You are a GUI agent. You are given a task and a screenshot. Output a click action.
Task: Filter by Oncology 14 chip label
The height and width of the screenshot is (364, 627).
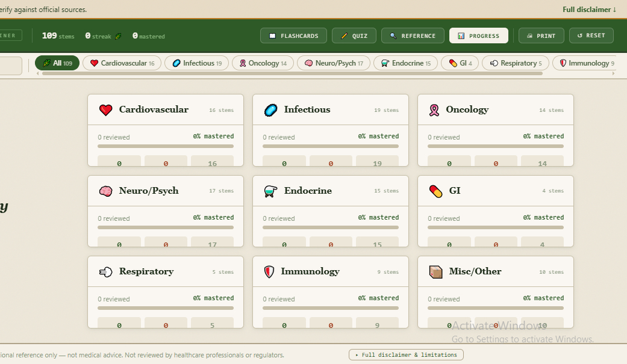point(267,63)
